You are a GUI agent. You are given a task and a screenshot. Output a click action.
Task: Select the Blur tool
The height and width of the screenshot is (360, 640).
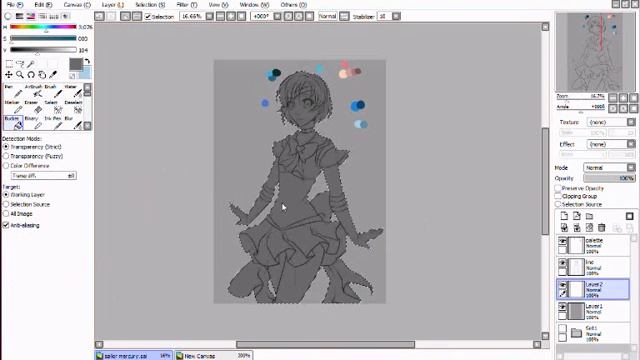[73, 123]
